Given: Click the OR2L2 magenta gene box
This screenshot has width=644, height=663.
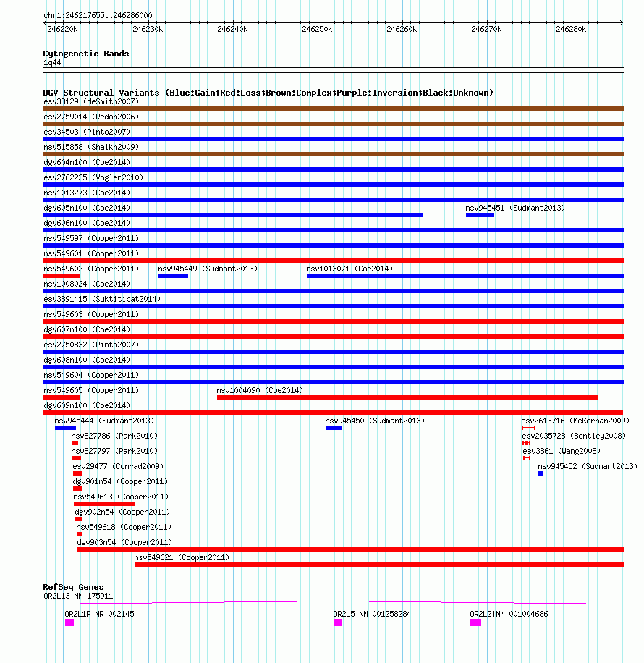Looking at the screenshot, I should 475,623.
